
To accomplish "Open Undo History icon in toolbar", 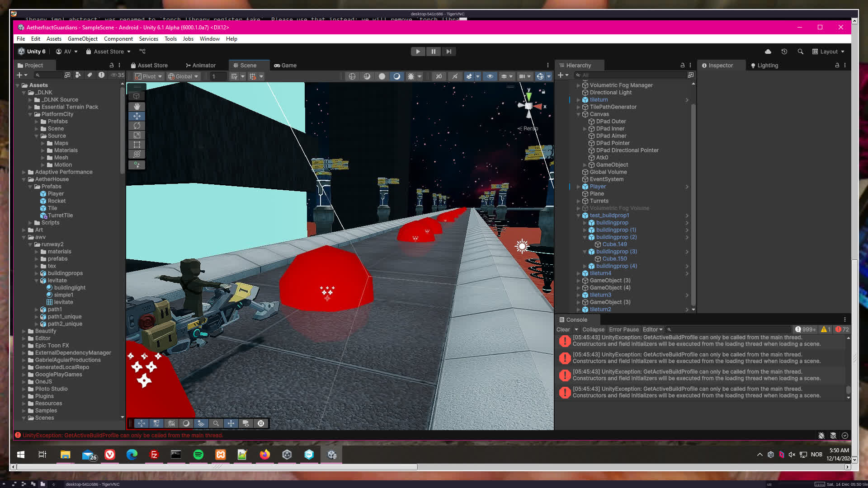I will click(x=784, y=52).
